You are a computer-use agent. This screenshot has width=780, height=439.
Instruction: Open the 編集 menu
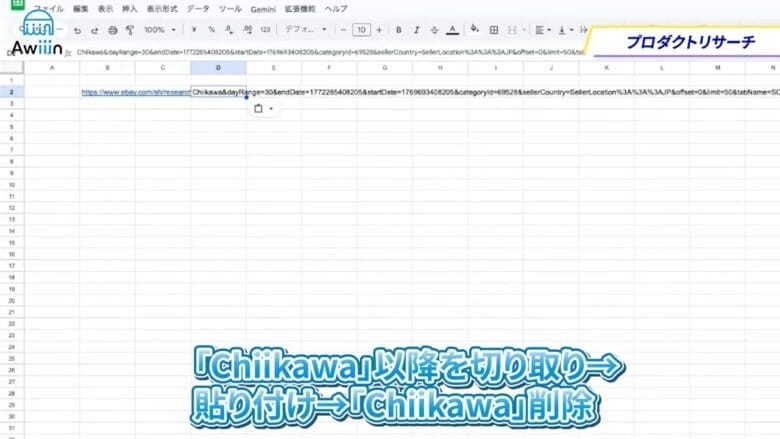(x=81, y=9)
